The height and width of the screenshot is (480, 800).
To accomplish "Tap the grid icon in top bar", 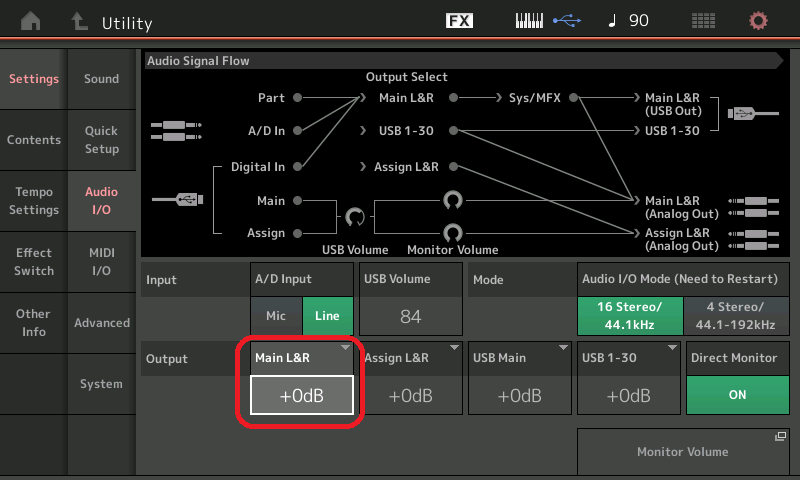I will [704, 21].
